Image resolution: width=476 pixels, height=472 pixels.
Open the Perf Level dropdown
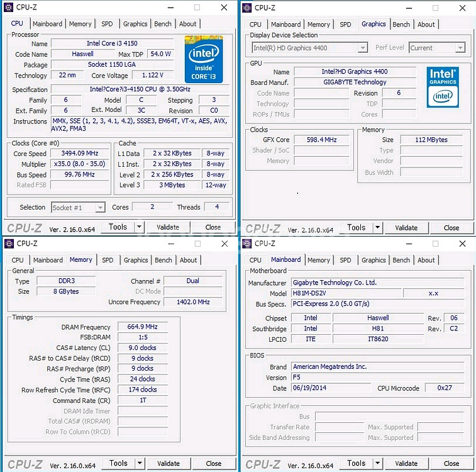tap(460, 48)
